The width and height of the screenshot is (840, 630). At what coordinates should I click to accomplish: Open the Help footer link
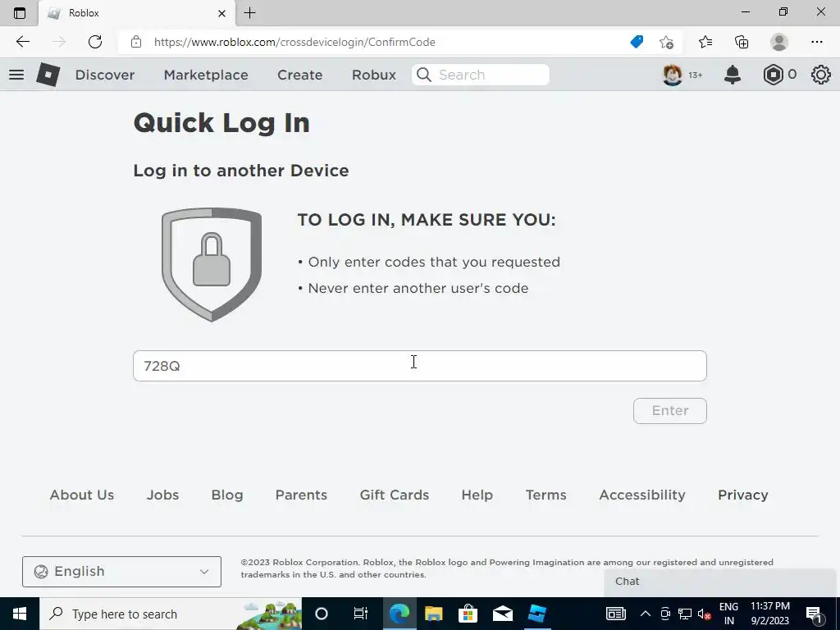coord(477,495)
